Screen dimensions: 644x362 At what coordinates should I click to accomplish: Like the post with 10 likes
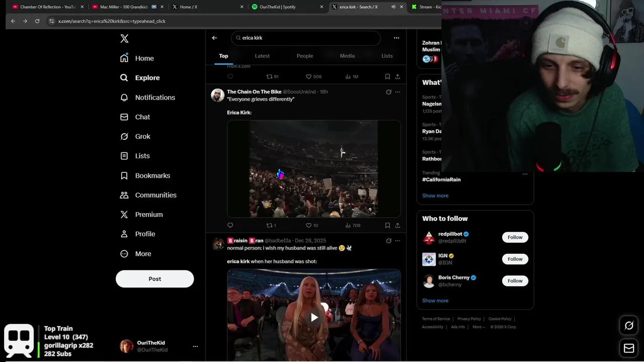pyautogui.click(x=312, y=225)
